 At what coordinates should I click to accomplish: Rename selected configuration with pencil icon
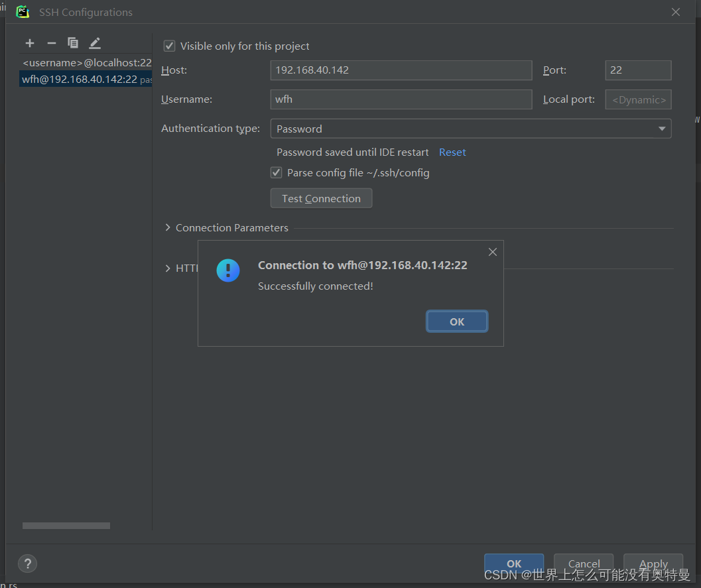click(x=95, y=43)
